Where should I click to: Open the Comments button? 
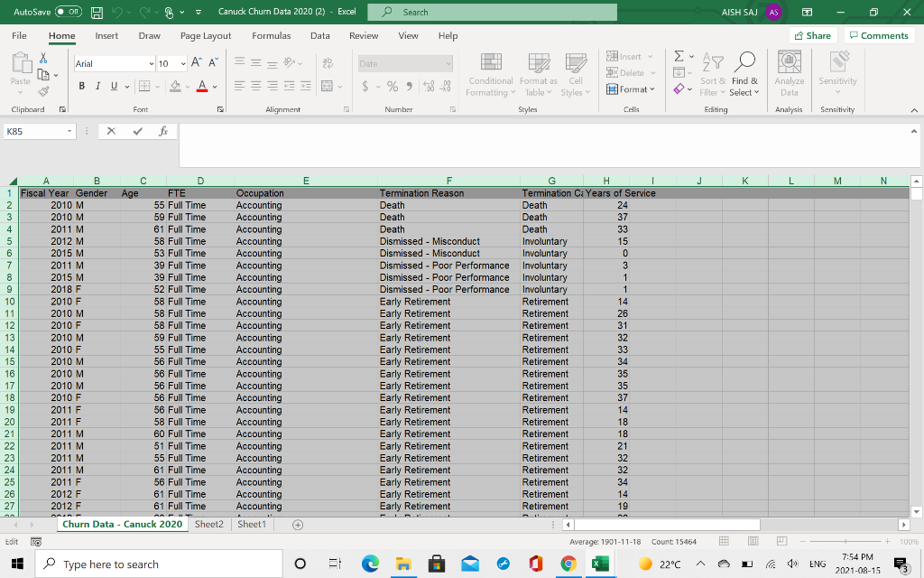[x=878, y=35]
